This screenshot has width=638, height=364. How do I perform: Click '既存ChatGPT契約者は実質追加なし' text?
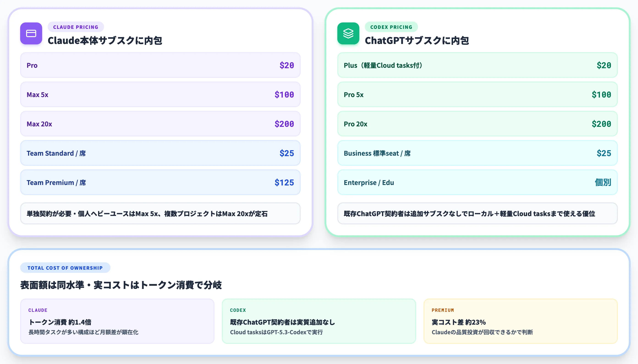tap(283, 322)
